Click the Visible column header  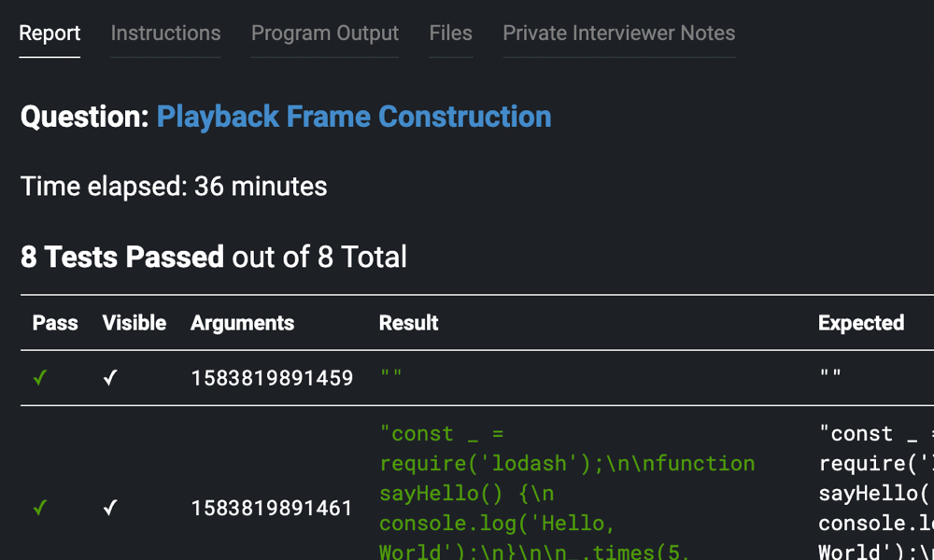coord(134,323)
